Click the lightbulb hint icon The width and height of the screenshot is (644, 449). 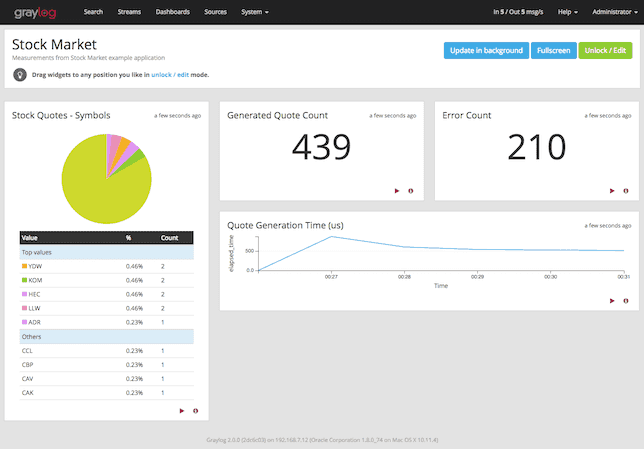20,75
